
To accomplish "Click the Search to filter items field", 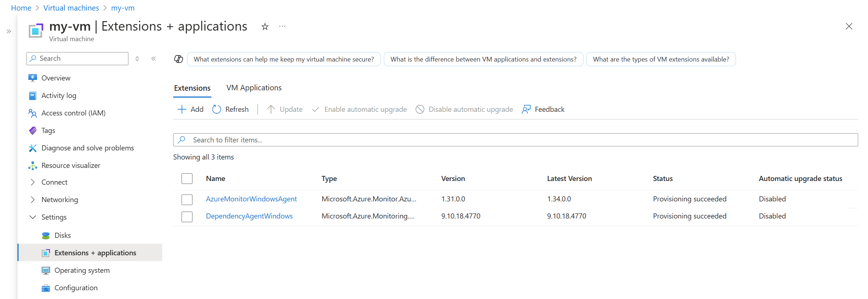I will tap(515, 140).
